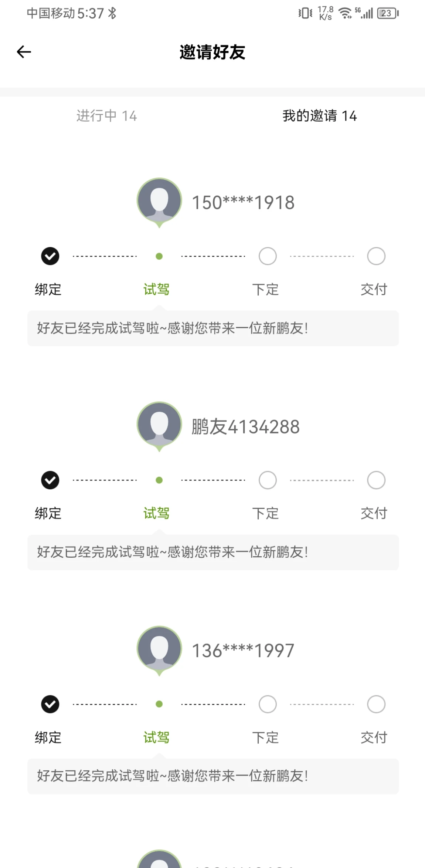Select the 下定 circle for 鹏友4134288
Image resolution: width=425 pixels, height=868 pixels.
click(268, 480)
